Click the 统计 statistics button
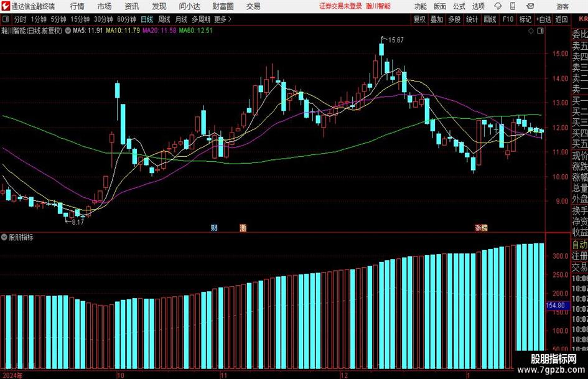The height and width of the screenshot is (379, 588). [472, 19]
